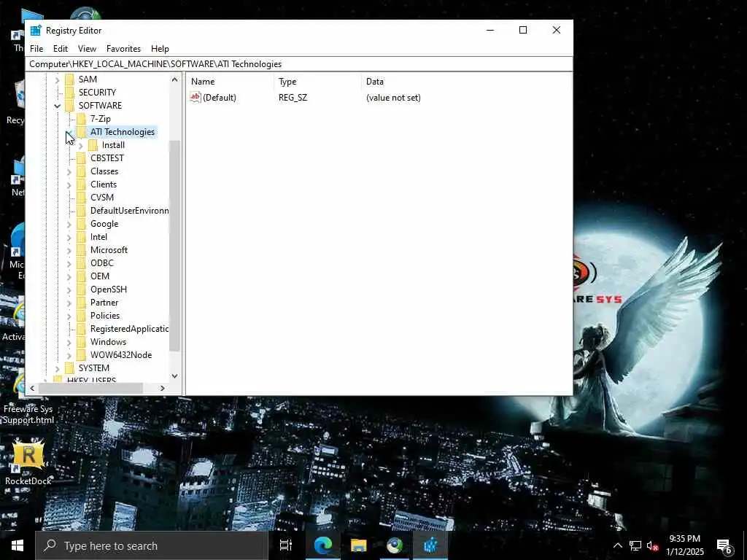Select the Install folder icon
747x560 pixels.
click(93, 145)
